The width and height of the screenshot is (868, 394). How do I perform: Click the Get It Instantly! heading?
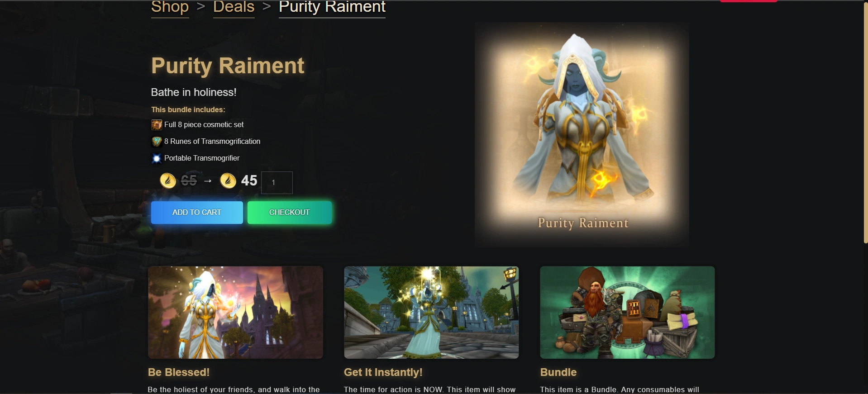click(x=383, y=372)
